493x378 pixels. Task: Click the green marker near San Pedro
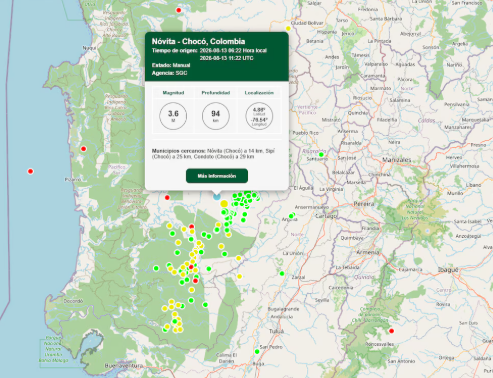coord(257,352)
